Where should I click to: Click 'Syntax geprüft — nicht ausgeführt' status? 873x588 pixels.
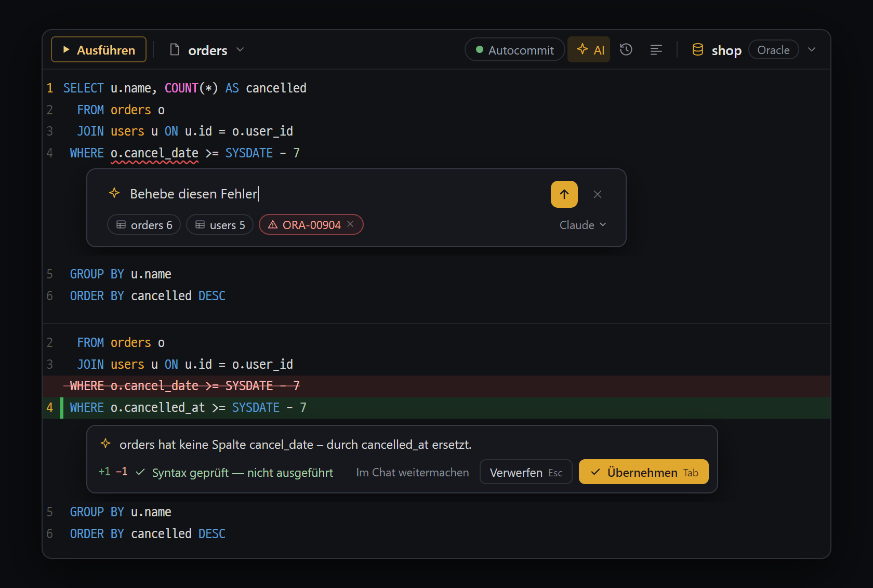pyautogui.click(x=234, y=473)
